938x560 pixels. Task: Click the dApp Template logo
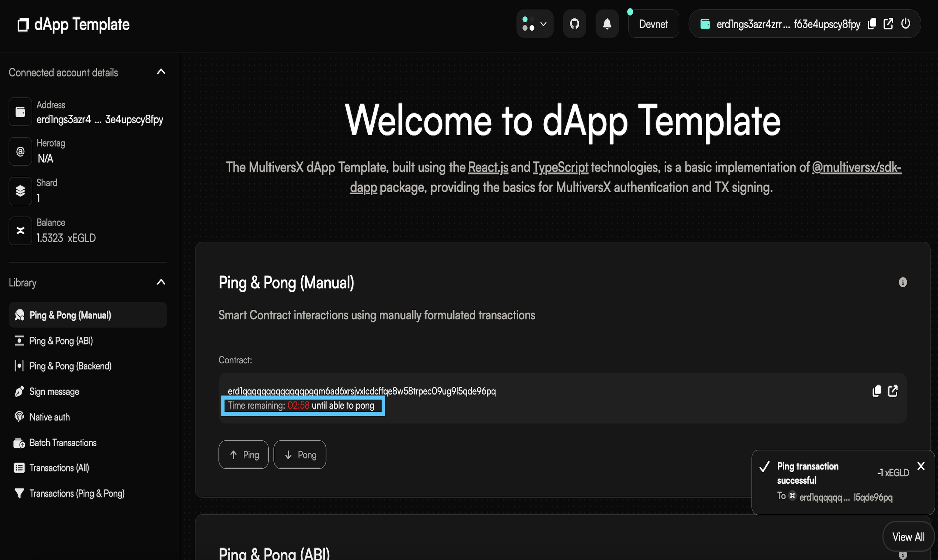pyautogui.click(x=74, y=24)
